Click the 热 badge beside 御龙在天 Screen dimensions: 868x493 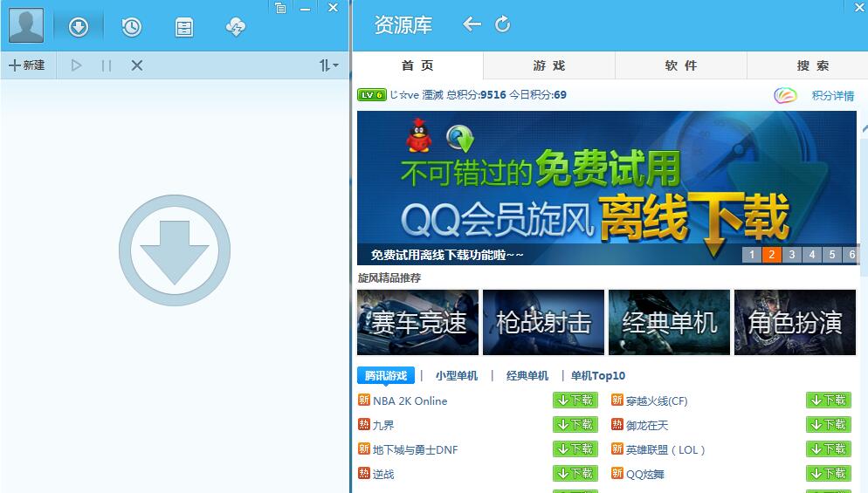click(x=617, y=424)
